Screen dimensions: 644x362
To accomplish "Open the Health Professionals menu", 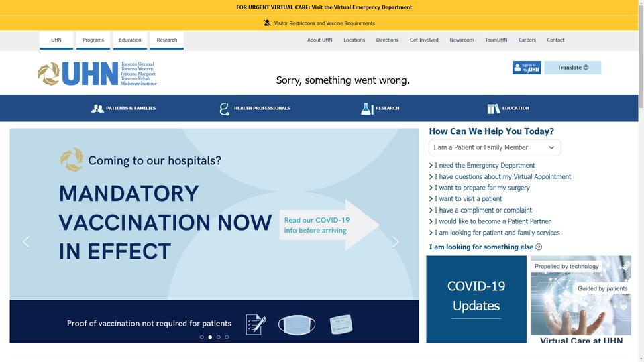I will (255, 109).
